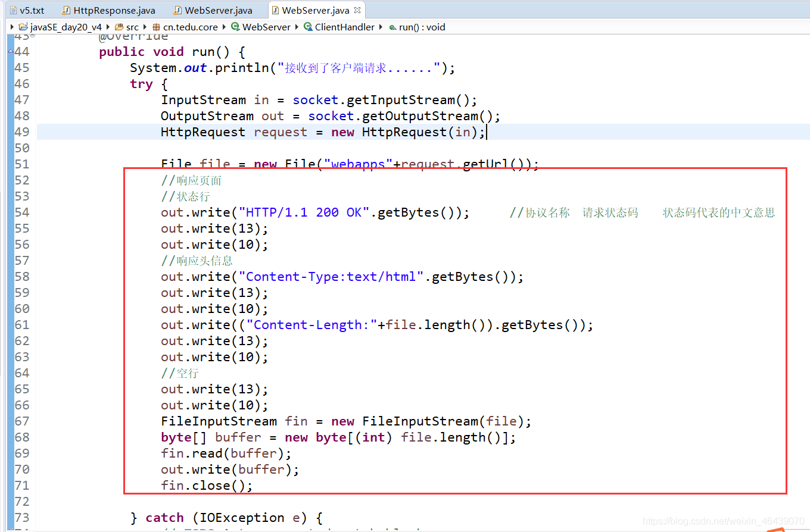Click line number 54 in the gutter
This screenshot has width=810, height=532.
[x=21, y=212]
